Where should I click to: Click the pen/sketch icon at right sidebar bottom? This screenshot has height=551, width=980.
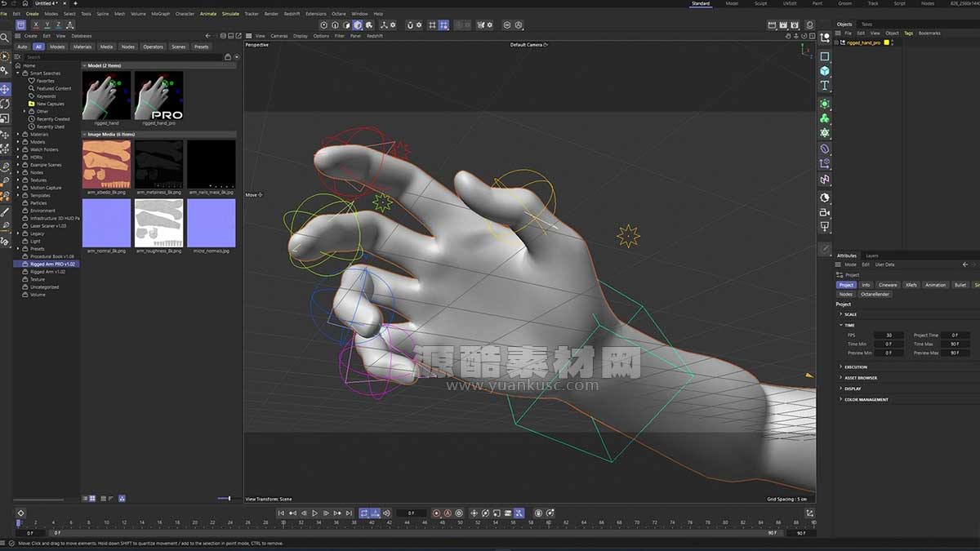click(826, 247)
